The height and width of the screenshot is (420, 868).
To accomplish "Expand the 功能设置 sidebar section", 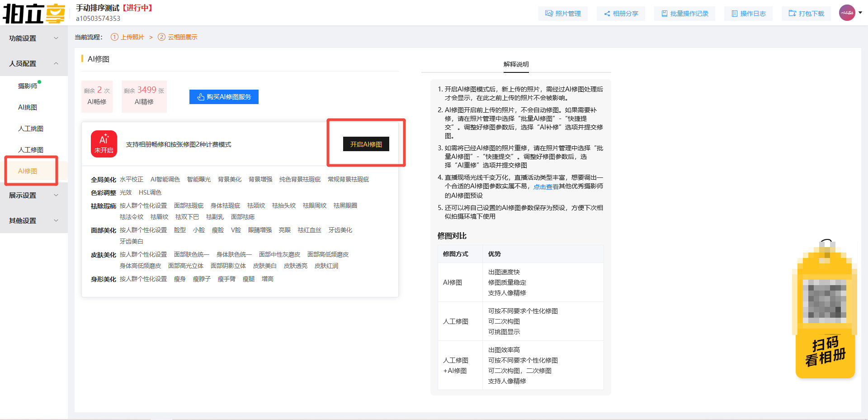I will [x=33, y=38].
